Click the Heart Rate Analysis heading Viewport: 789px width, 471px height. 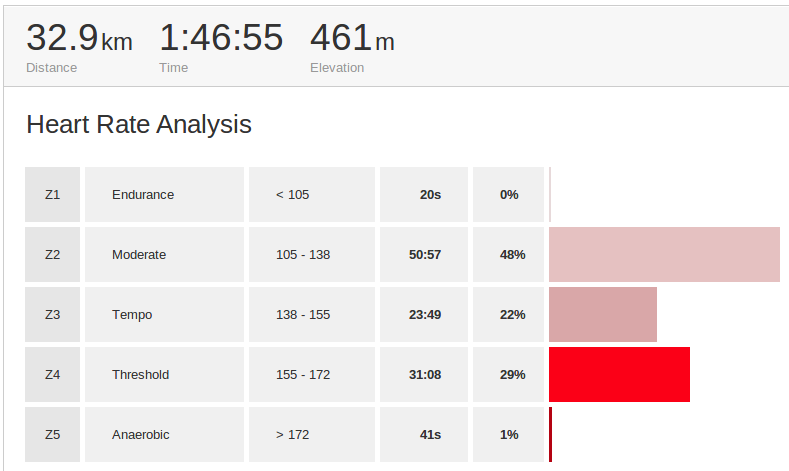138,125
